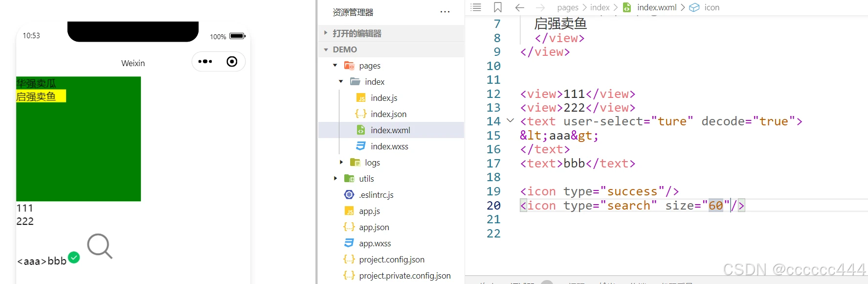Click the index.wxml breadcrumb item
868x284 pixels.
656,7
